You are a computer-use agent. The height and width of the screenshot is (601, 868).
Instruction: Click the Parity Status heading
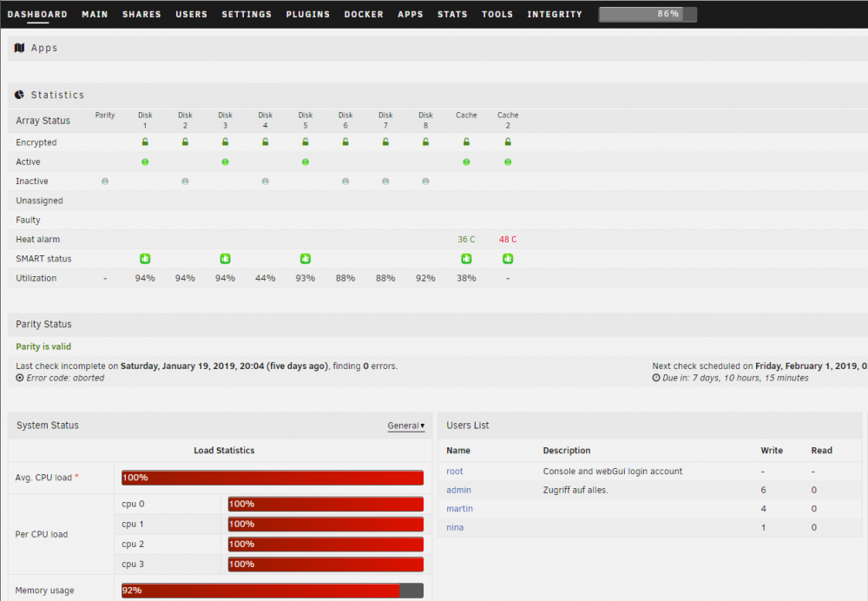(43, 324)
